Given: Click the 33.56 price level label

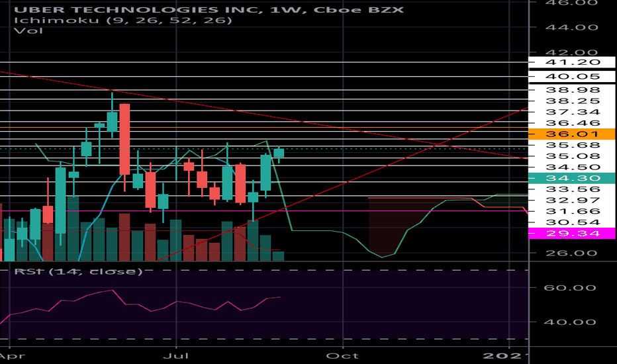Looking at the screenshot, I should coord(573,189).
